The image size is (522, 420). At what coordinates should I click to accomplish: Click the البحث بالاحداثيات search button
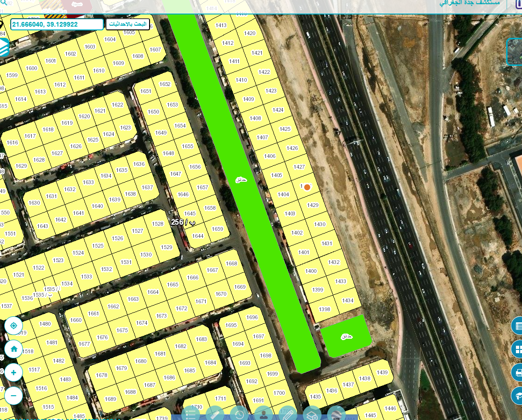point(128,24)
